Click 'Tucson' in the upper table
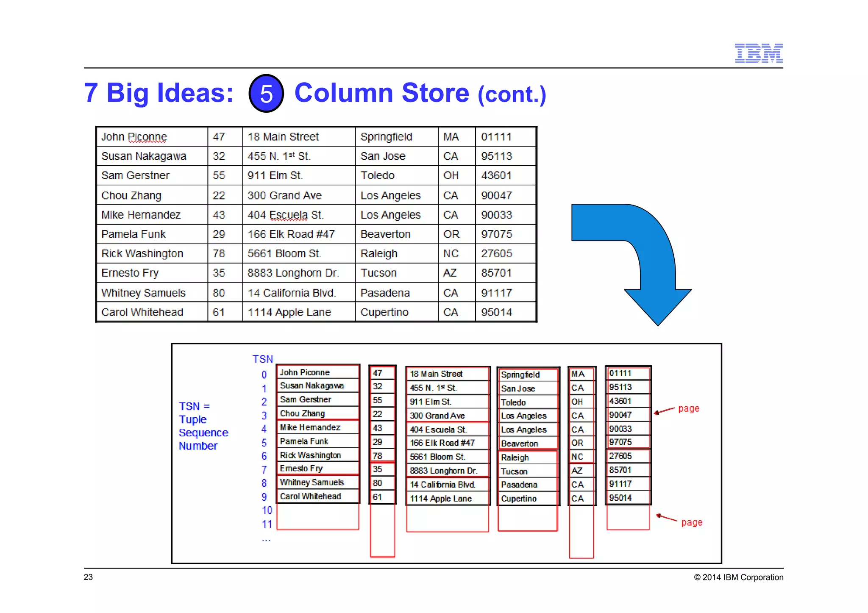This screenshot has width=868, height=613. [378, 273]
